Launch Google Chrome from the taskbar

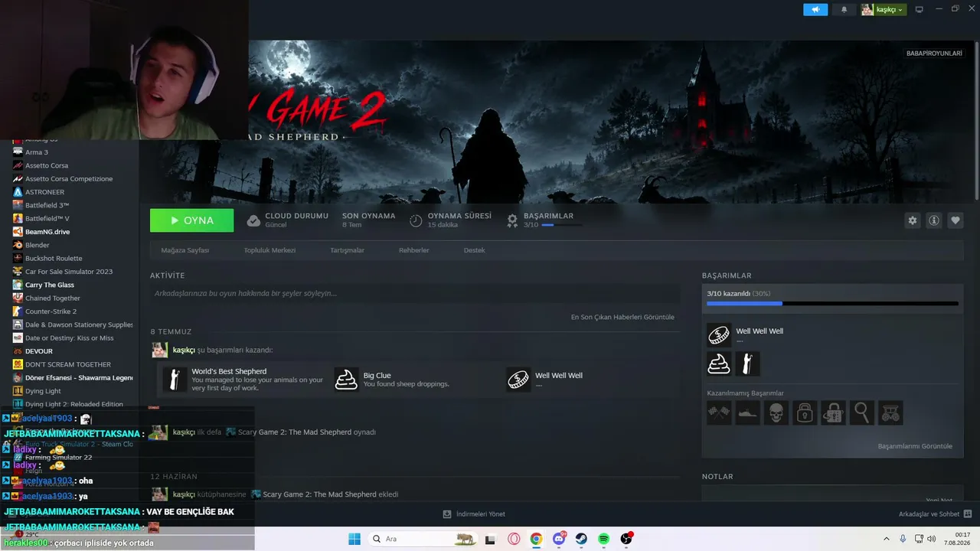[536, 539]
